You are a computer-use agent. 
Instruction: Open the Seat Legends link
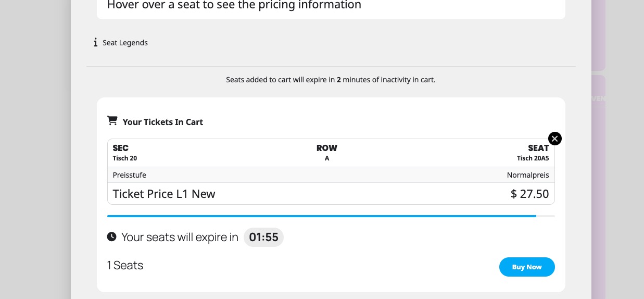pyautogui.click(x=125, y=43)
